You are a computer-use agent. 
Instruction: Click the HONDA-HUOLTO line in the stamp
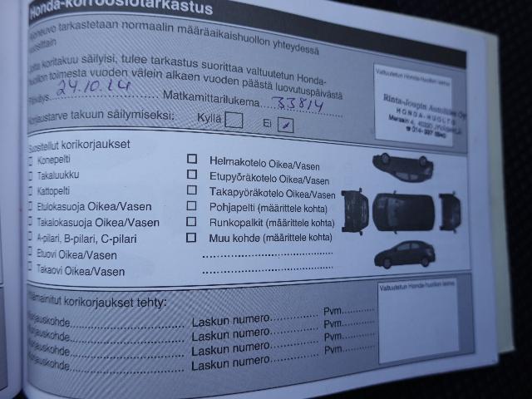pyautogui.click(x=426, y=116)
